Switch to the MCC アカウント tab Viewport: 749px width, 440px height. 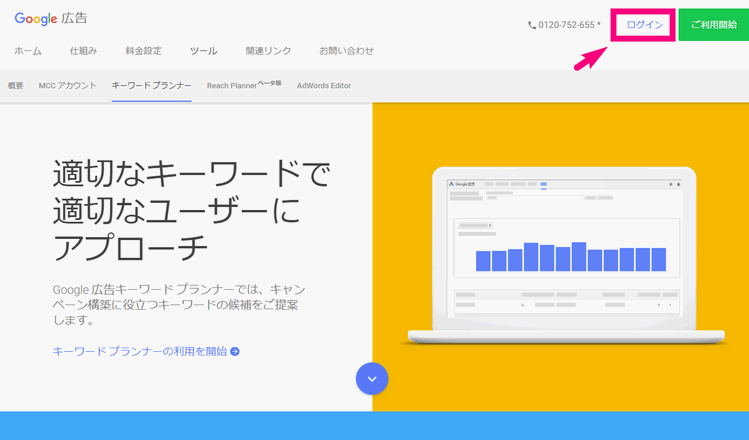pyautogui.click(x=67, y=86)
